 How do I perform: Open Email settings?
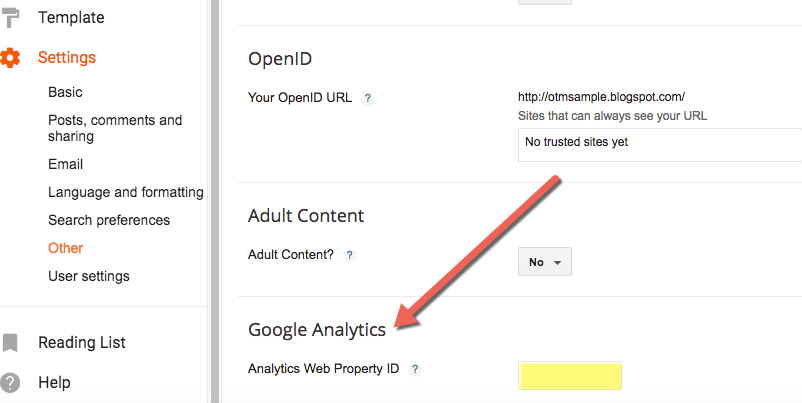[65, 165]
